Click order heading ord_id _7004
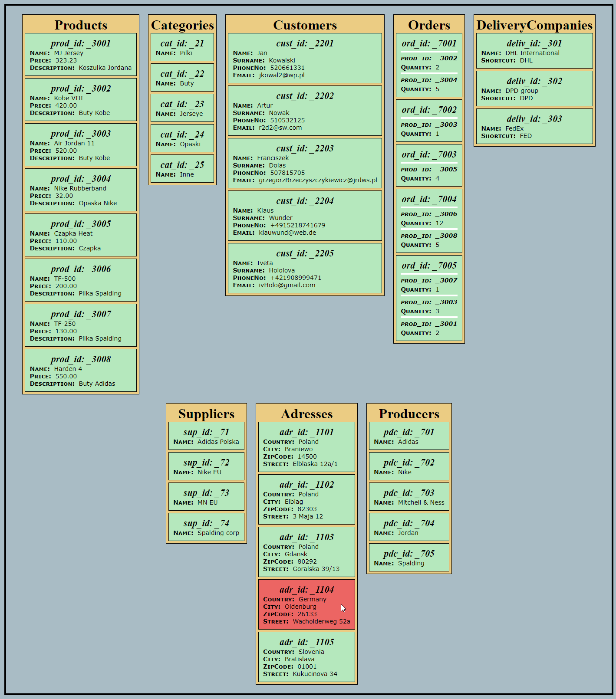Viewport: 616px width, 699px height. coord(429,199)
